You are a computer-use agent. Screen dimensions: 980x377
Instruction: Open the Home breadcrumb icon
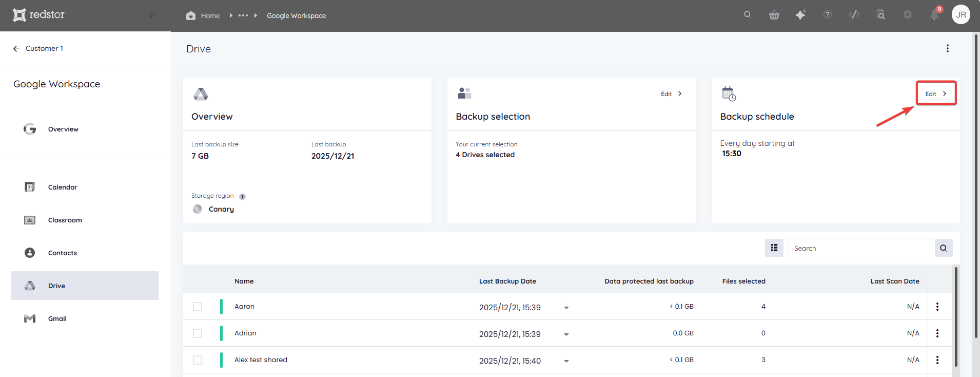coord(191,15)
